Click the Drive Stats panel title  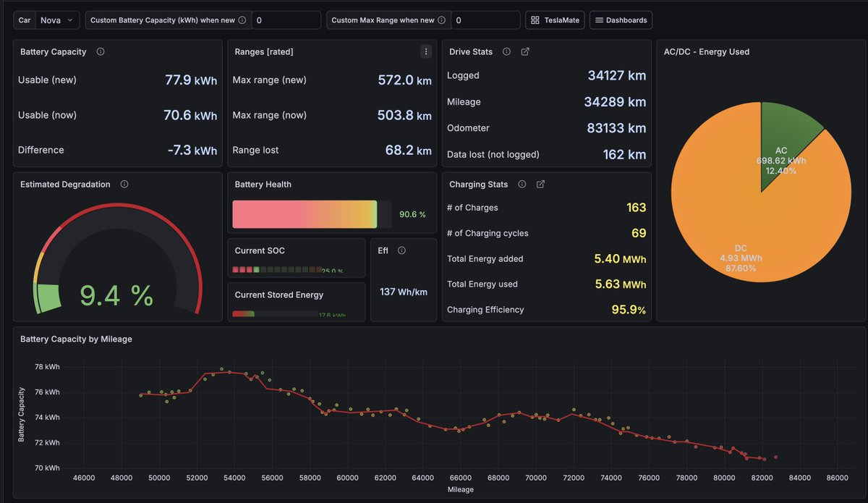[471, 51]
